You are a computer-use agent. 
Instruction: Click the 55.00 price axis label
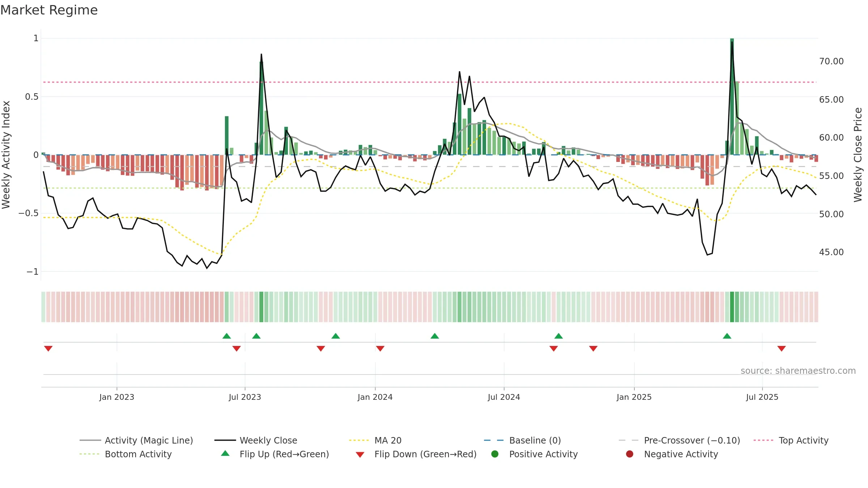831,176
